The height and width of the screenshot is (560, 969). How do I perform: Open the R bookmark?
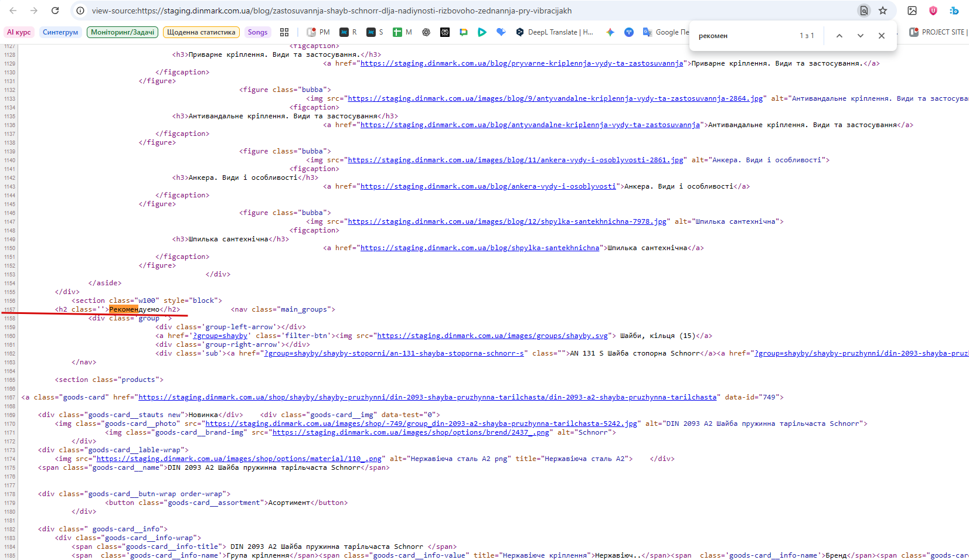(348, 32)
